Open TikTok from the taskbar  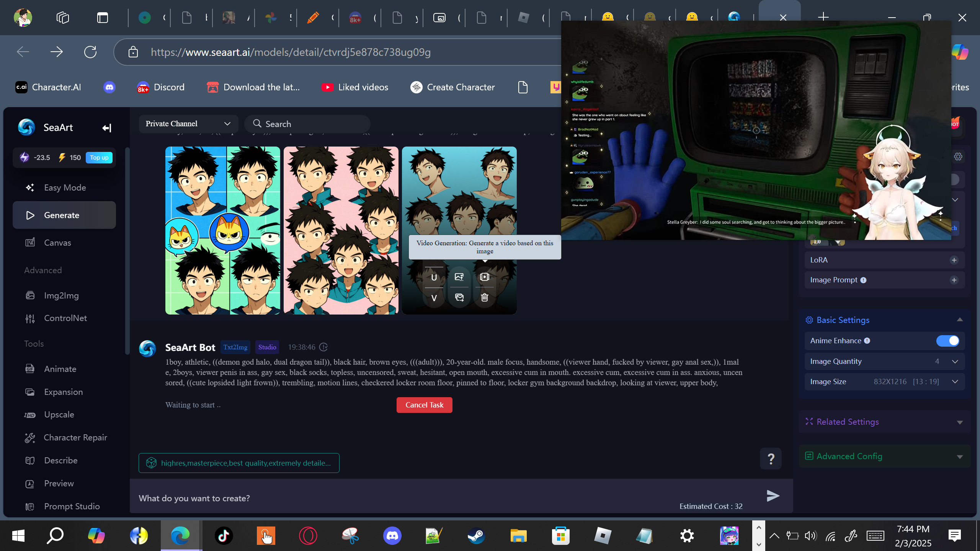click(x=224, y=536)
